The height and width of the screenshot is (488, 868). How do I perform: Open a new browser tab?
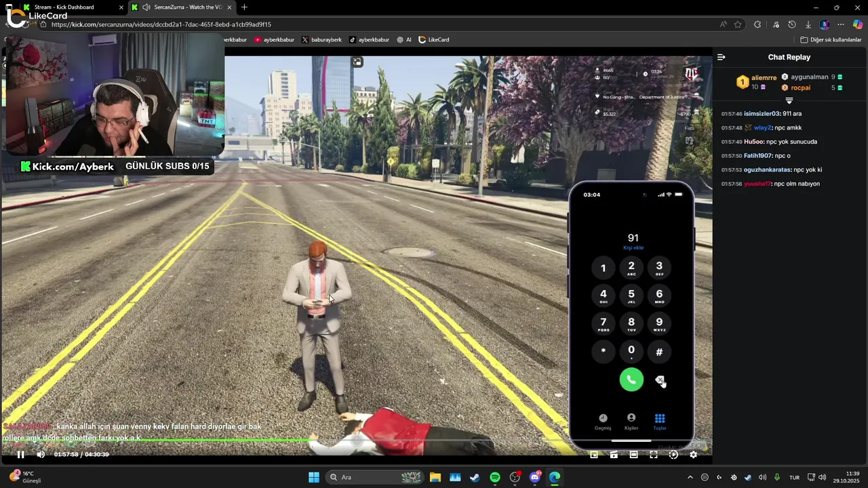tap(244, 7)
